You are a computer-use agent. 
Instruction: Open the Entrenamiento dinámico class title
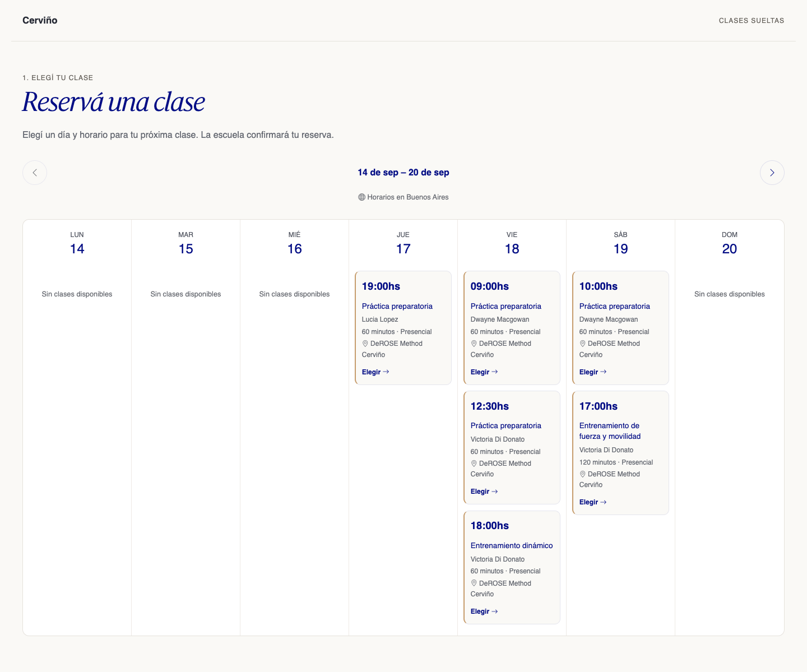512,546
